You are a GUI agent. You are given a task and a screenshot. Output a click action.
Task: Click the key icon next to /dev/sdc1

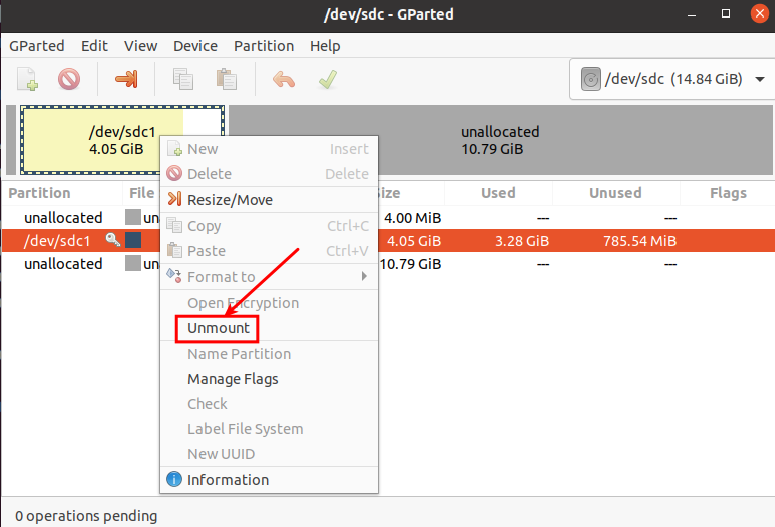[x=113, y=240]
